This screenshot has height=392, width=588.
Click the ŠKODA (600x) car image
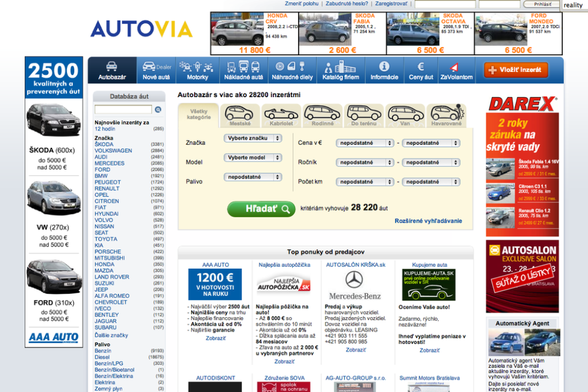coord(53,120)
